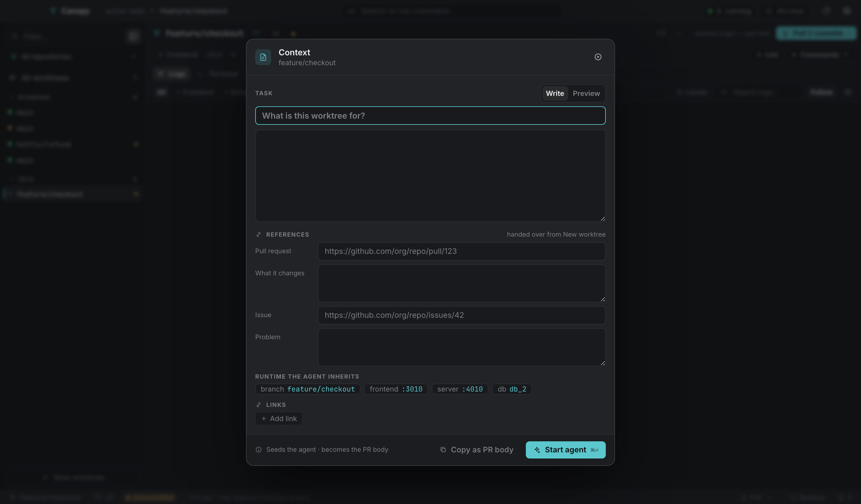Click the Links section chain icon
861x504 pixels.
coord(259,405)
